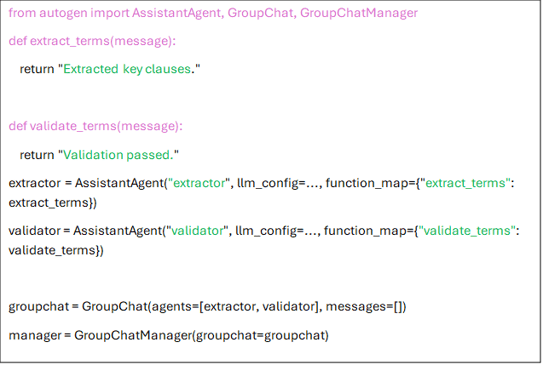Click the green "extractor" string literal
The height and width of the screenshot is (365, 543).
pos(199,183)
